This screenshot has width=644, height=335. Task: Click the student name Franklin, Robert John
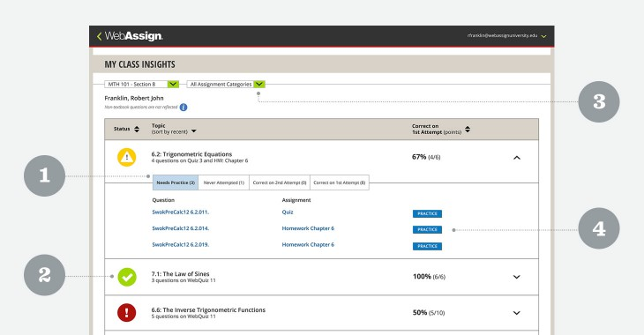click(134, 98)
